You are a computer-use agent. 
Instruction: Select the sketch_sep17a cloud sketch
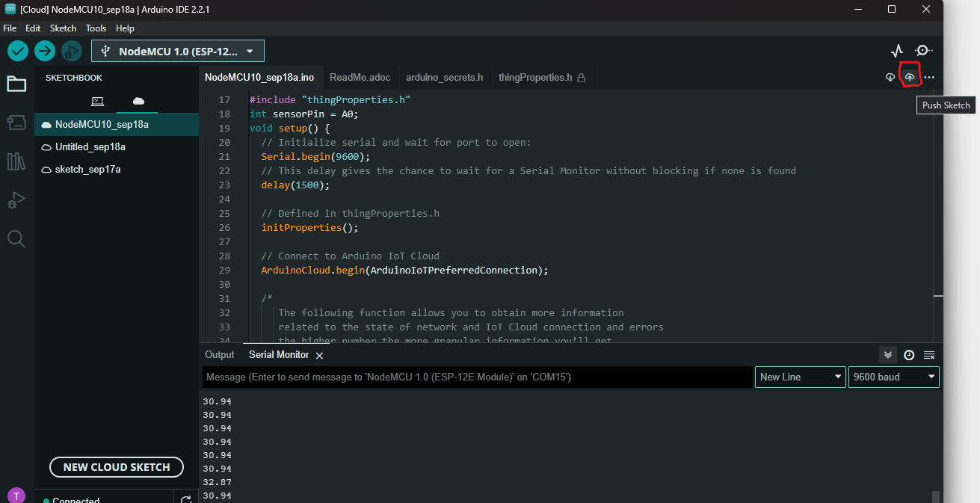(x=117, y=170)
